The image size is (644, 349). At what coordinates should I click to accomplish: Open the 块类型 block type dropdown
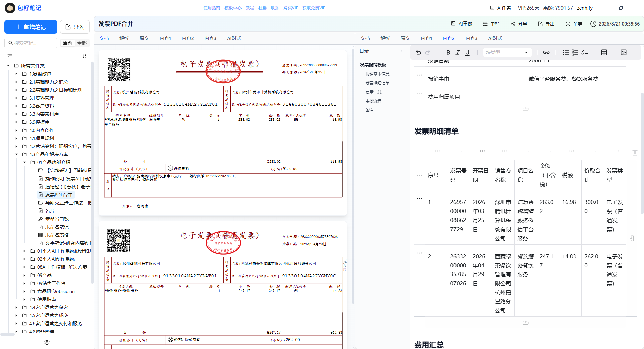pos(507,52)
